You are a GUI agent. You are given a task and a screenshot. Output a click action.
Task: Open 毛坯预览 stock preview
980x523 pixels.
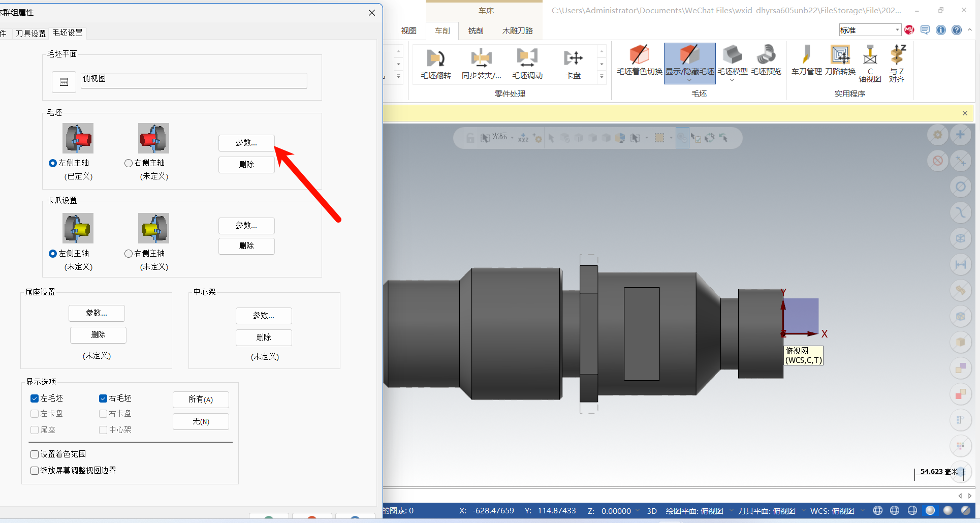766,61
